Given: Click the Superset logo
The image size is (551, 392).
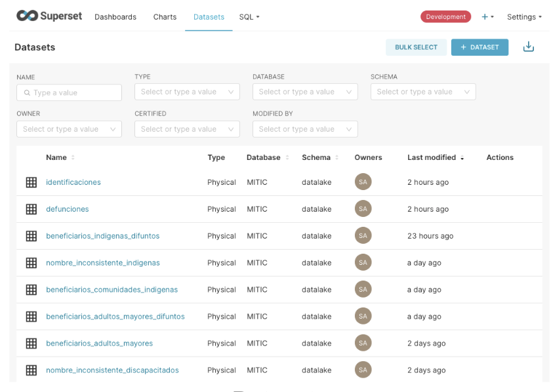Looking at the screenshot, I should point(49,16).
